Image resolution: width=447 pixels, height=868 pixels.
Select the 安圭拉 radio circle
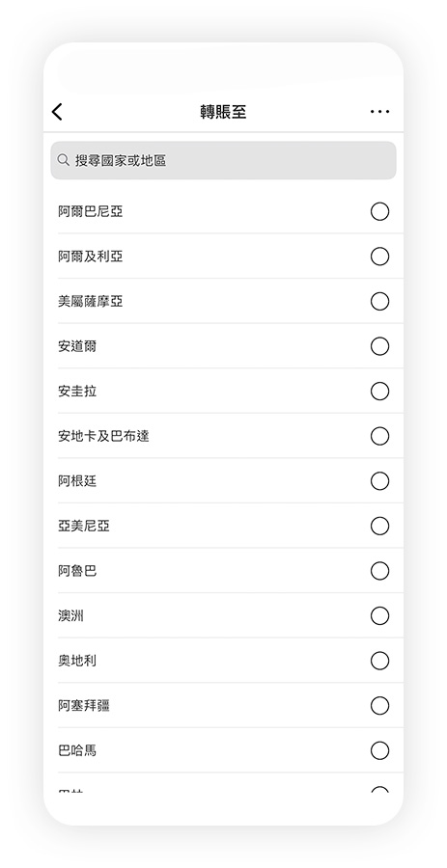(x=379, y=392)
